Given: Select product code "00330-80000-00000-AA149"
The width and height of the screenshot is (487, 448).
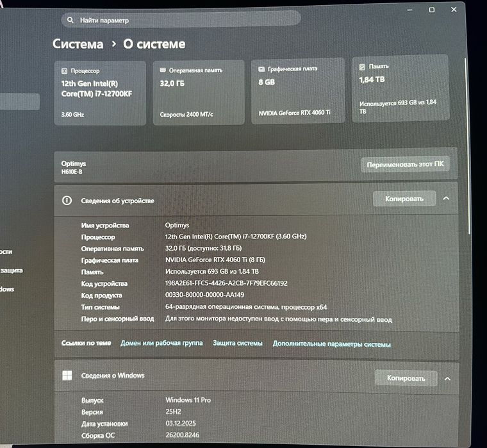Looking at the screenshot, I should click(204, 295).
